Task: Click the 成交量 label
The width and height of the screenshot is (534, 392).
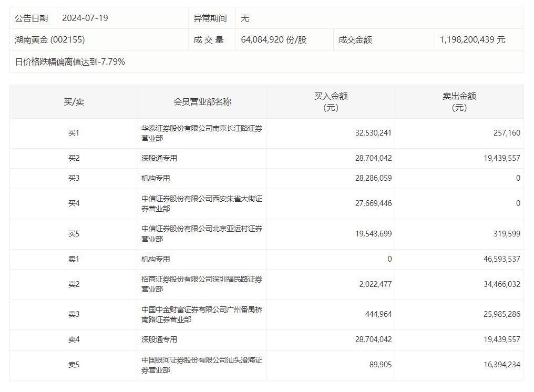Action: point(209,40)
